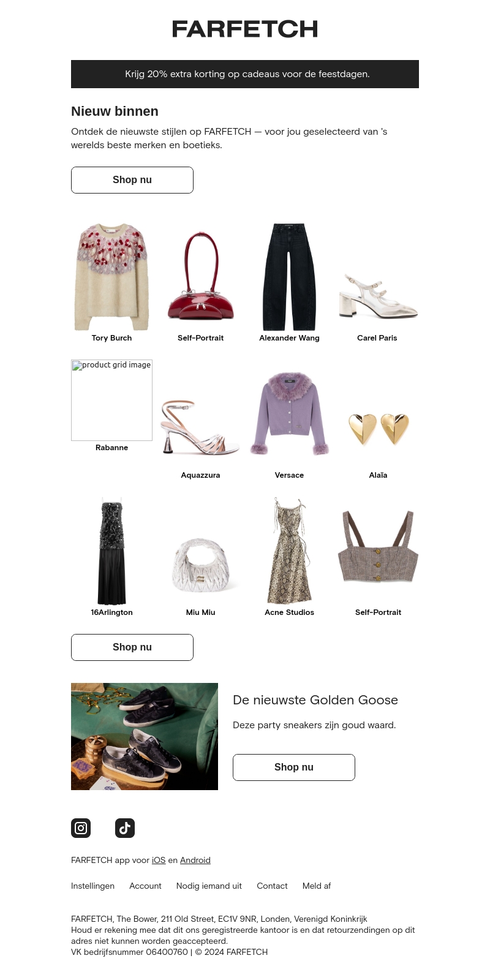
Task: Select the Alexander Wang black jeans
Action: (289, 277)
